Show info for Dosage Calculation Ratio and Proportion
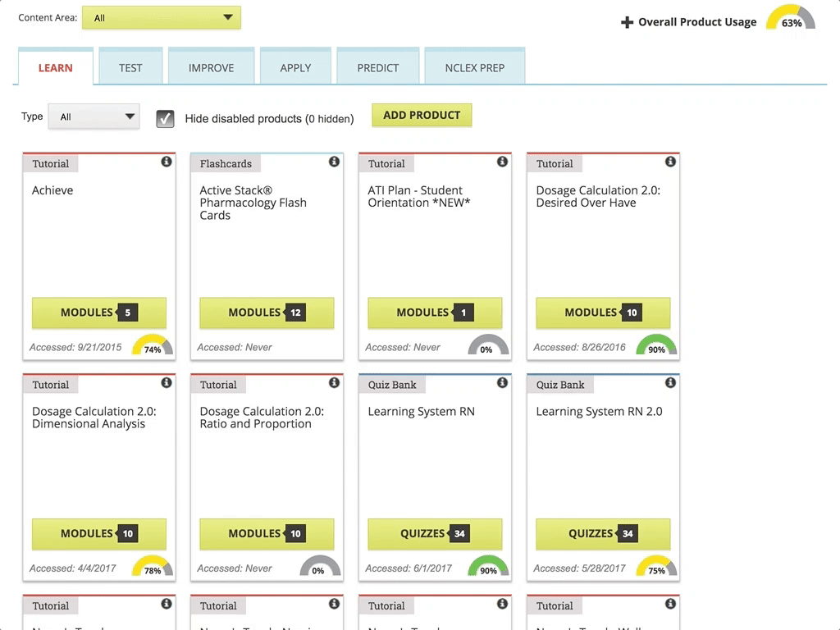Viewport: 840px width, 630px height. point(335,382)
